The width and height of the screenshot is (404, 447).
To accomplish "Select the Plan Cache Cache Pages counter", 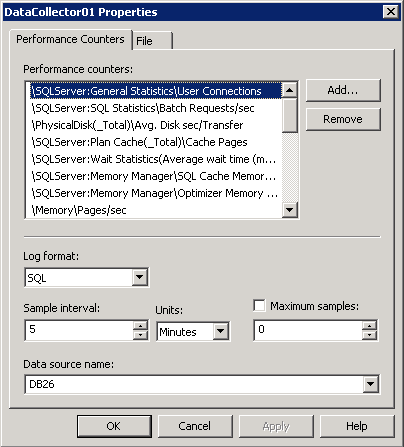I will click(x=156, y=142).
